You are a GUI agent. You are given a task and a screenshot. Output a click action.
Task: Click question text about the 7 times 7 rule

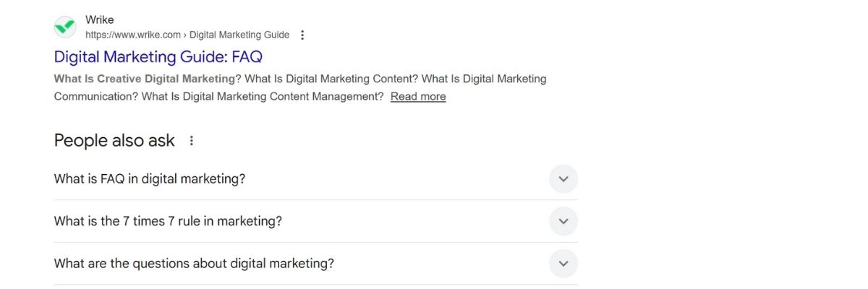(x=168, y=221)
